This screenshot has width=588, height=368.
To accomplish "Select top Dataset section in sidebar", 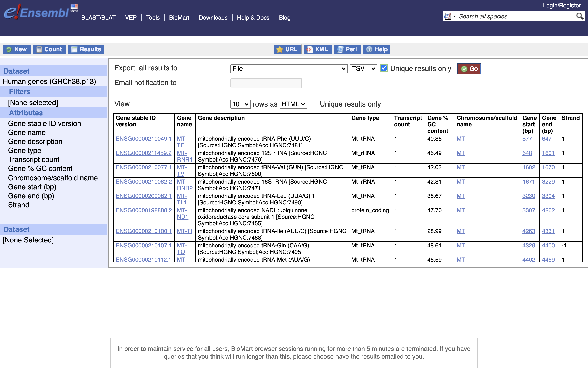I will point(17,71).
